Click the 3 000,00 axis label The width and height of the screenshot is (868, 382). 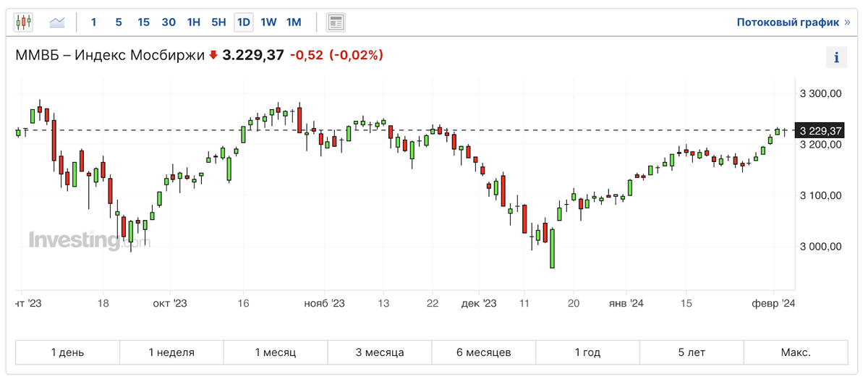coord(821,247)
